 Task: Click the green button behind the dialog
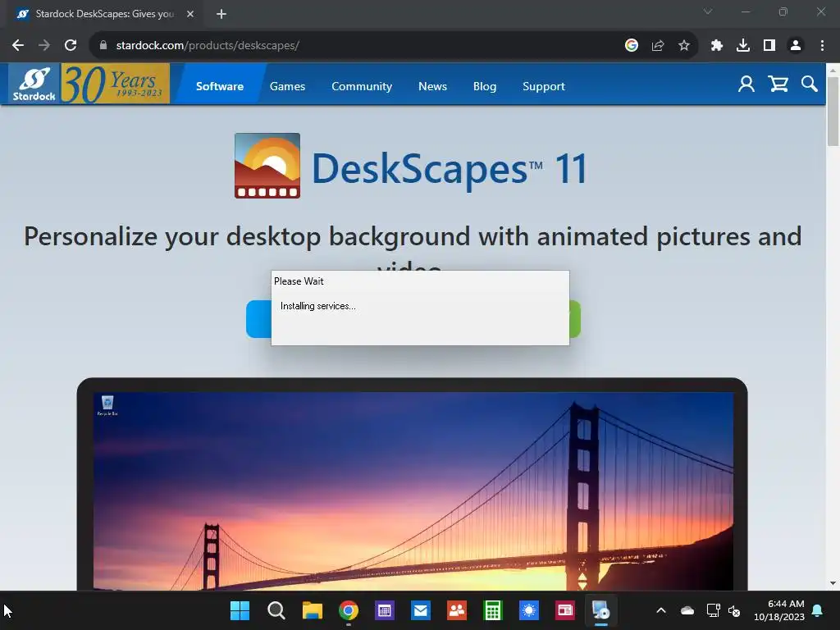pos(575,319)
